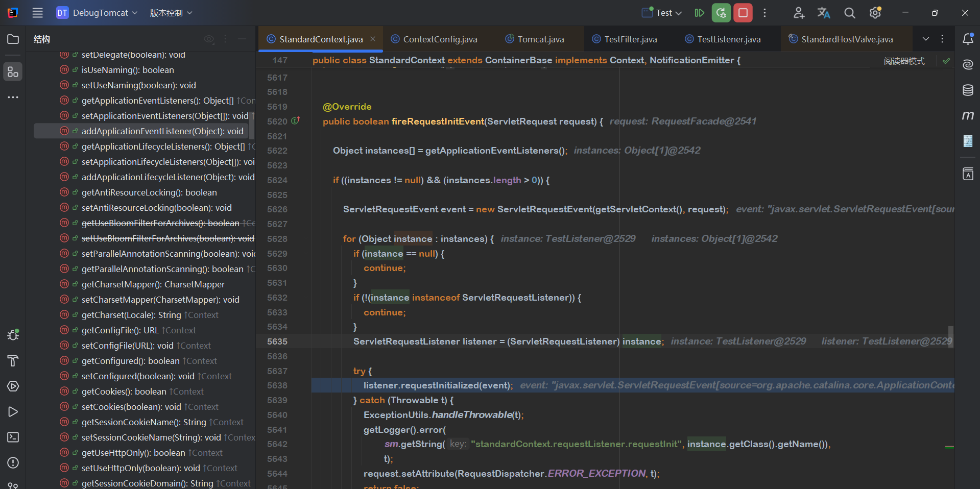980x489 pixels.
Task: Stop the running Test debug session
Action: pos(743,13)
